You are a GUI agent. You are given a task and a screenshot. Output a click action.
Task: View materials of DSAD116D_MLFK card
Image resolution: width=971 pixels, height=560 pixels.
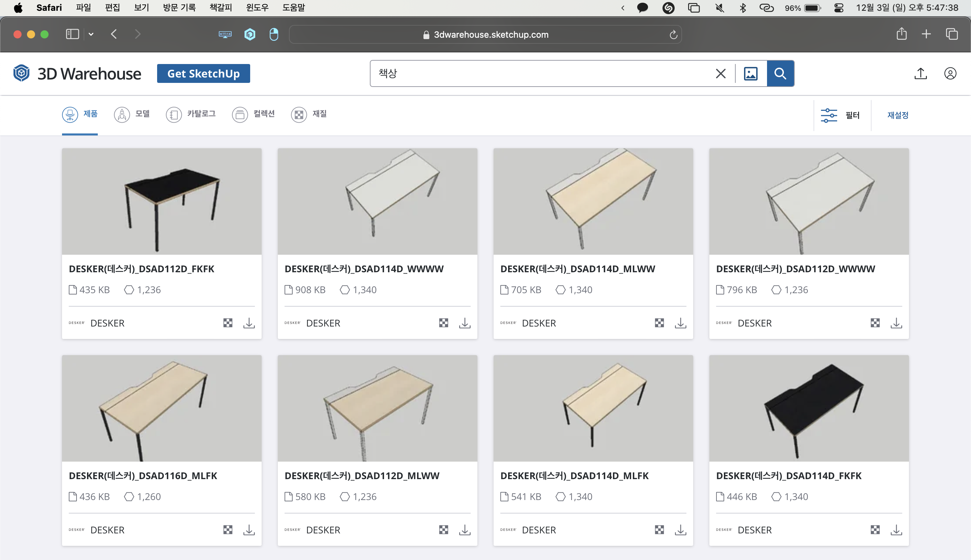coord(228,530)
